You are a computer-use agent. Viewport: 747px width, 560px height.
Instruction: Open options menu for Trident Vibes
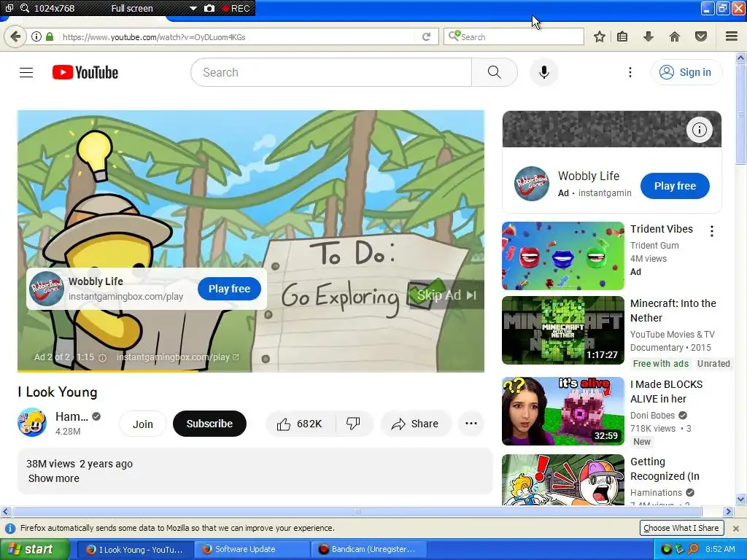pyautogui.click(x=712, y=231)
